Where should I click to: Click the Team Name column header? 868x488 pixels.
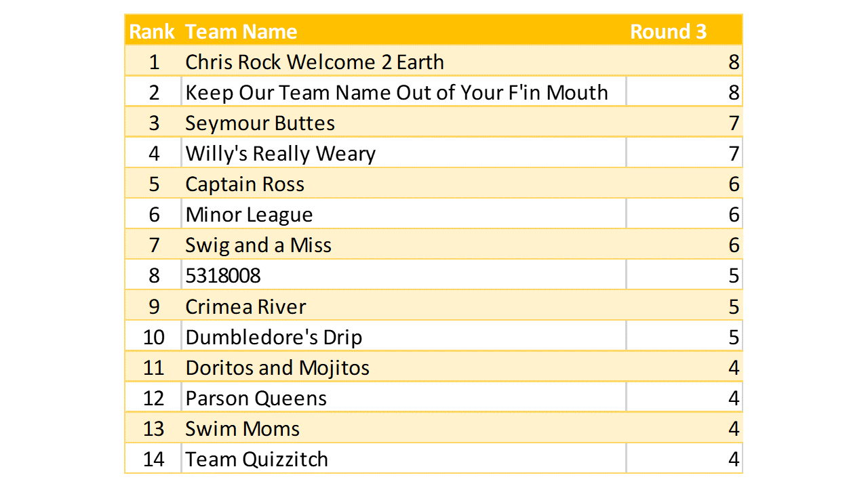[x=241, y=31]
